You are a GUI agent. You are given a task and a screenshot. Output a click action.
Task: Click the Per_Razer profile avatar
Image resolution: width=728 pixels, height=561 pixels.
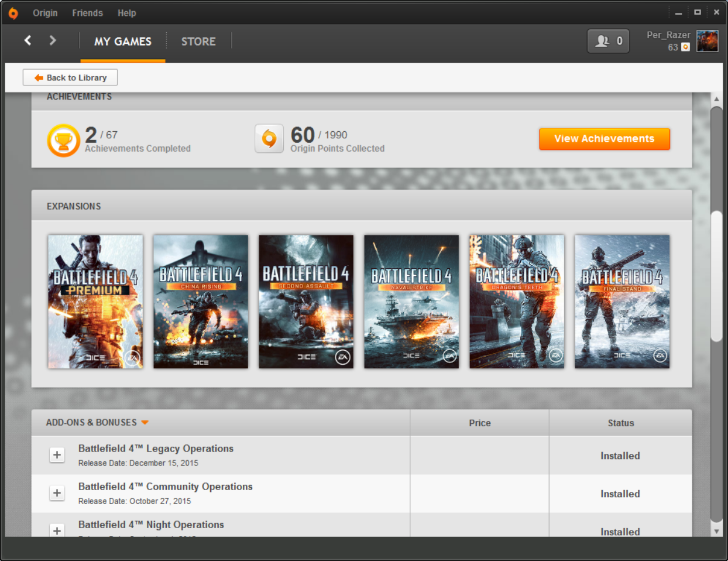click(707, 41)
